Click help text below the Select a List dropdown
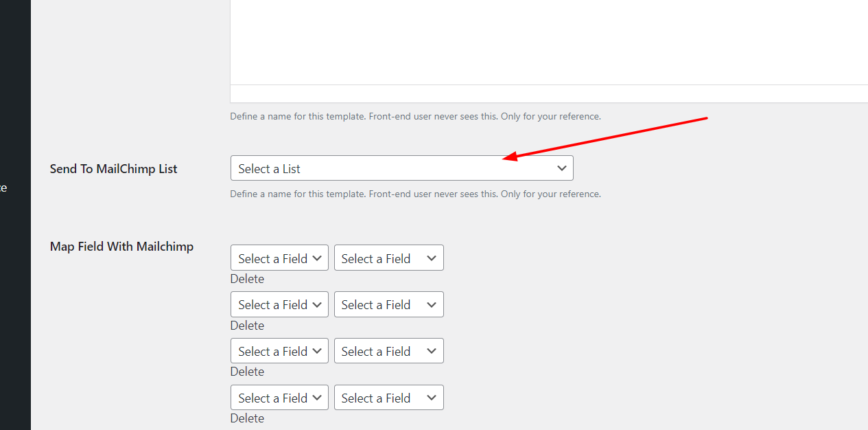The width and height of the screenshot is (868, 430). (415, 194)
